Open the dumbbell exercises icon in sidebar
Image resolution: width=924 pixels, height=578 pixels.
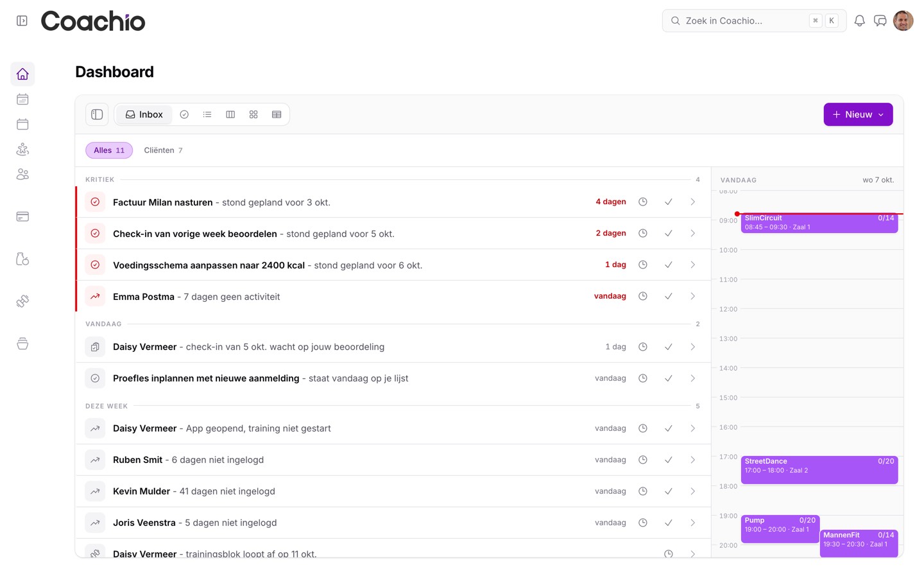[x=22, y=301]
